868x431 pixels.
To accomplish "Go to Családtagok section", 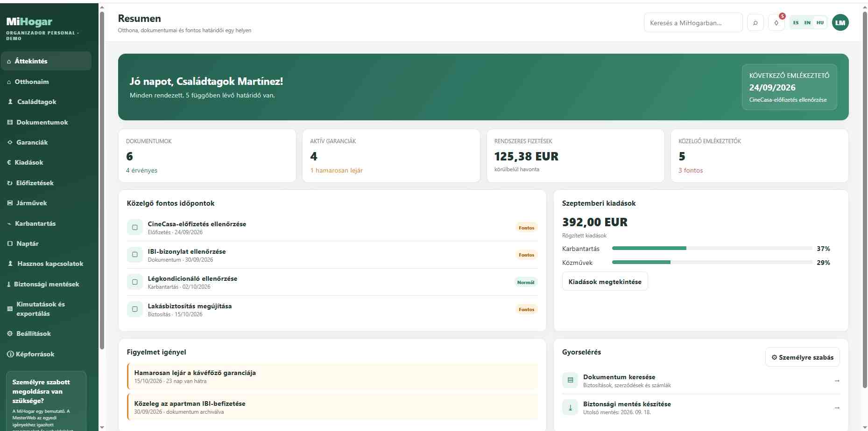I will [x=46, y=102].
